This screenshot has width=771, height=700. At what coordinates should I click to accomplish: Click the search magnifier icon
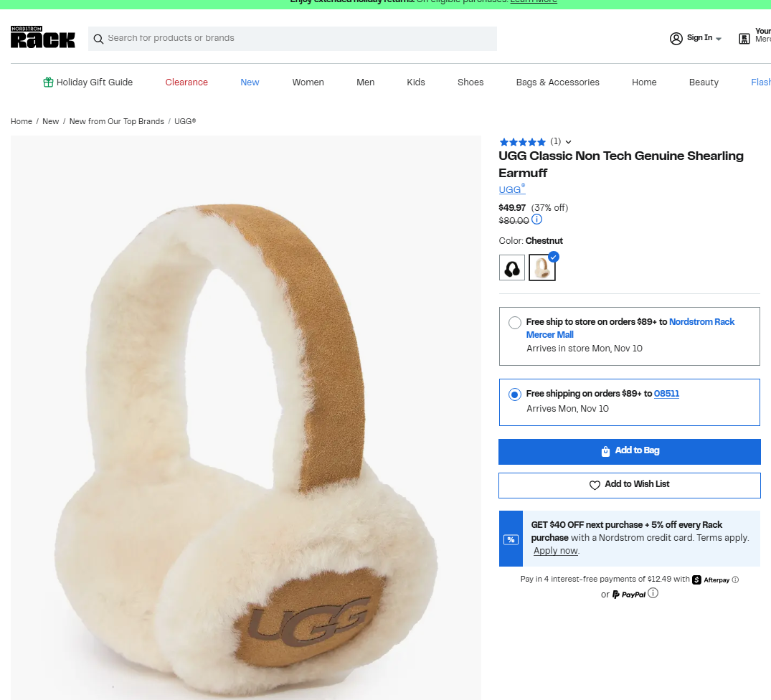tap(99, 39)
